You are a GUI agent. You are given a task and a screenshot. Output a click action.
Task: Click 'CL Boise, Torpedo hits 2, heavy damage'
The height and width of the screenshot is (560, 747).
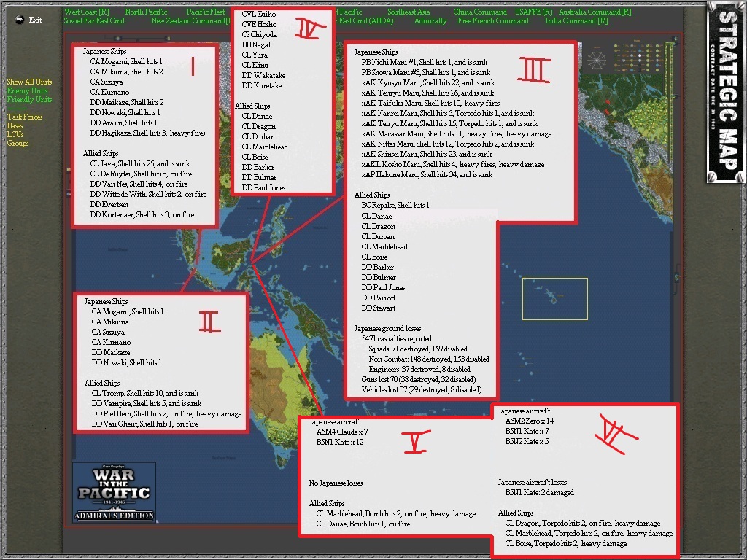point(566,543)
